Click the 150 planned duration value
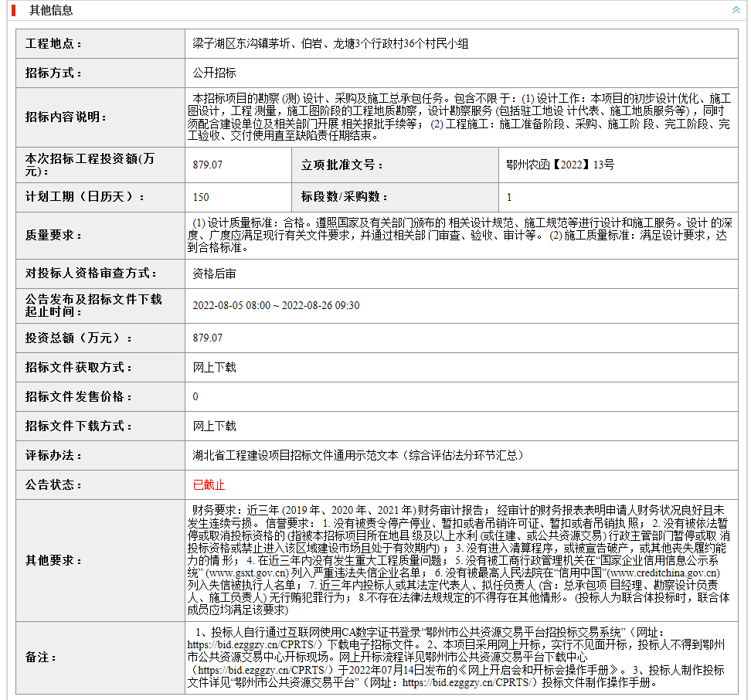This screenshot has height=700, width=751. 201,197
